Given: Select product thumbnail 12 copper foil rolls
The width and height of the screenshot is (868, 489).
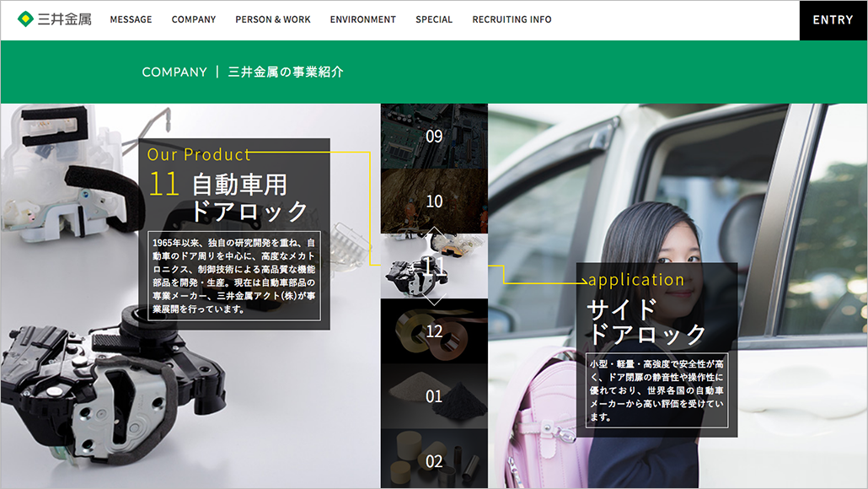Looking at the screenshot, I should (434, 331).
